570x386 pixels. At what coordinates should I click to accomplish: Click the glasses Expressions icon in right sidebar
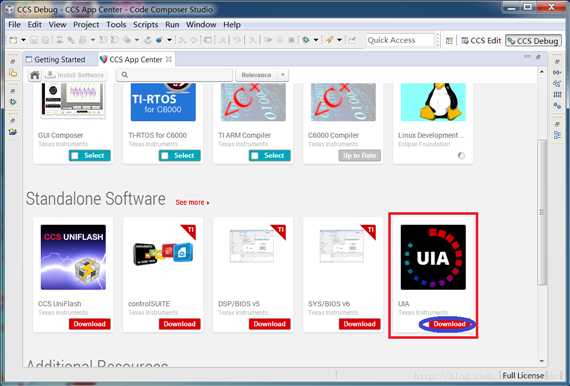click(x=557, y=73)
